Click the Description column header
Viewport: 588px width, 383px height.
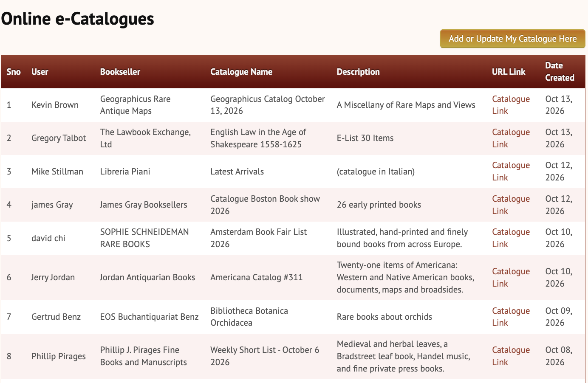click(358, 72)
